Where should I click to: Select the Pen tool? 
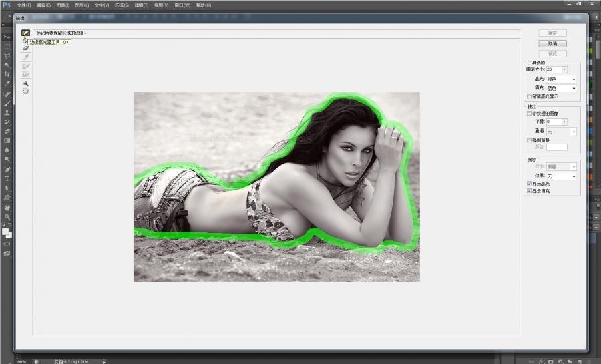7,170
